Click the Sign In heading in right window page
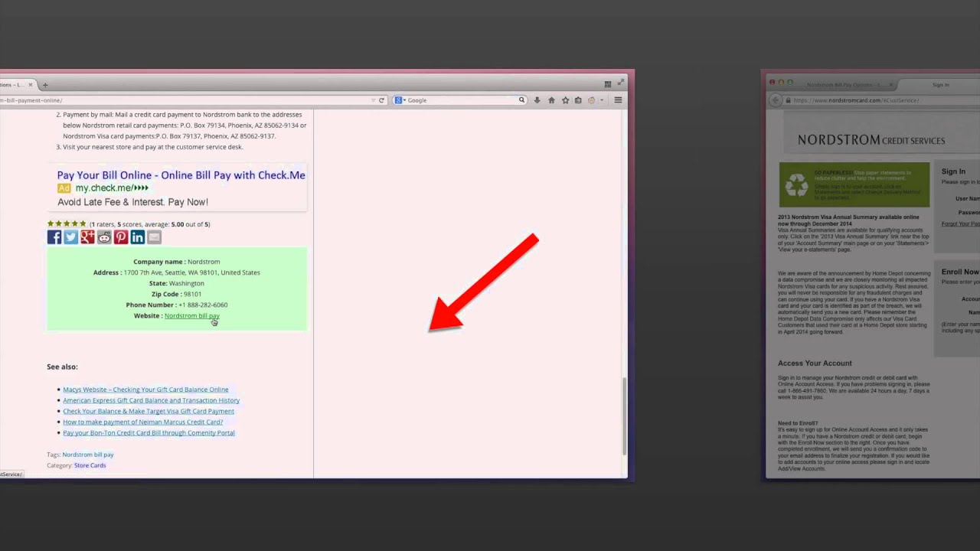 [953, 171]
